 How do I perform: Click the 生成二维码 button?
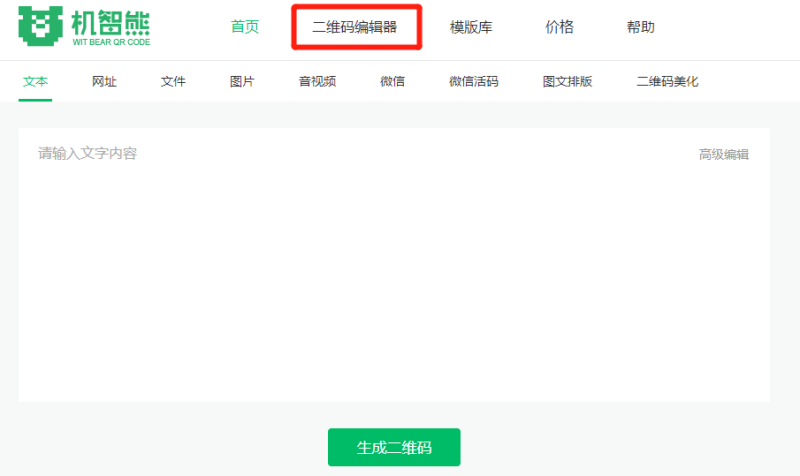394,447
